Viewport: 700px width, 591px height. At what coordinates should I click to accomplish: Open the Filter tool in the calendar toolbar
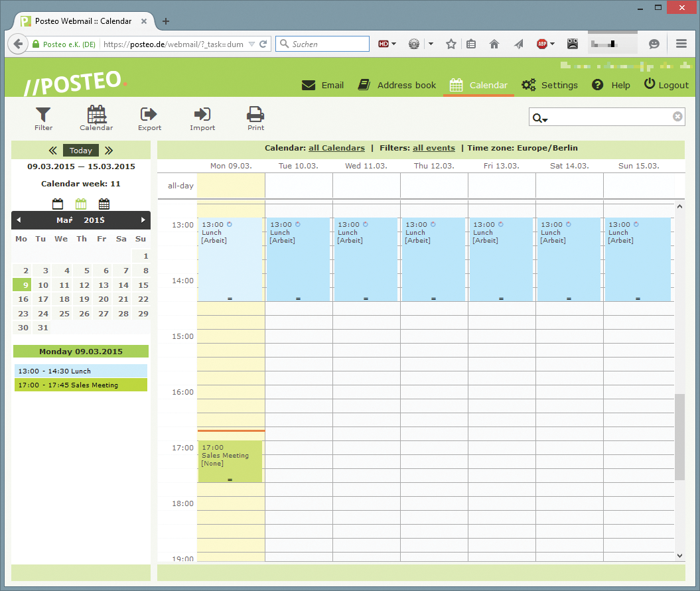[x=42, y=118]
